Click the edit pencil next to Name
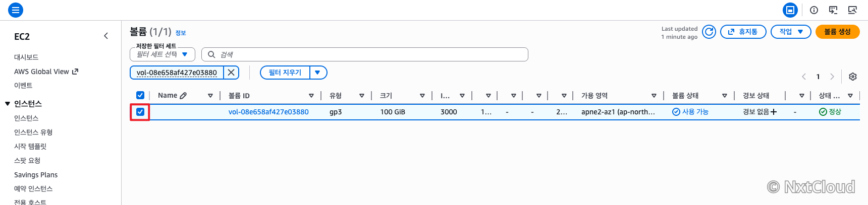Screen dimensions: 868x205 coord(183,95)
